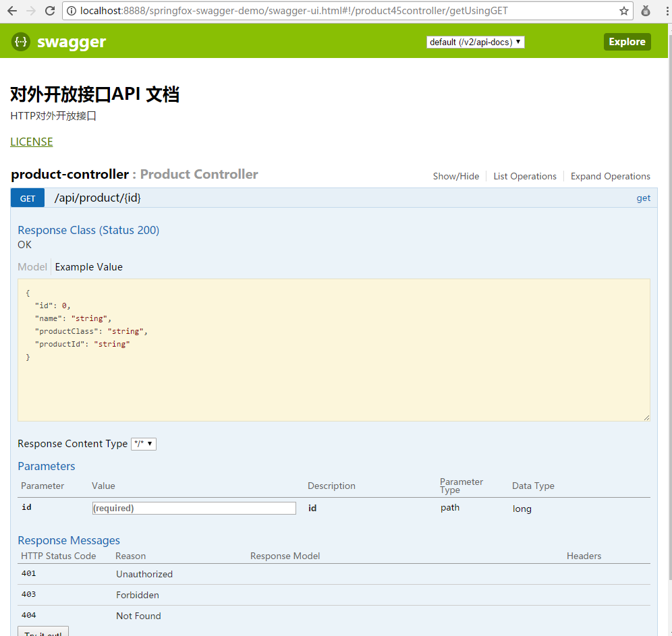This screenshot has width=672, height=636.
Task: Click the swagger logo icon
Action: tap(20, 41)
